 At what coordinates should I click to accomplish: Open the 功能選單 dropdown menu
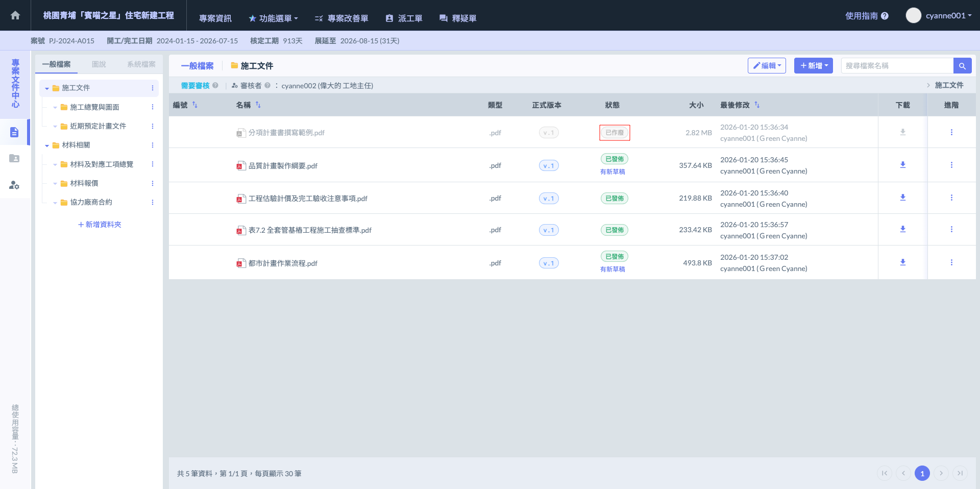click(x=273, y=18)
